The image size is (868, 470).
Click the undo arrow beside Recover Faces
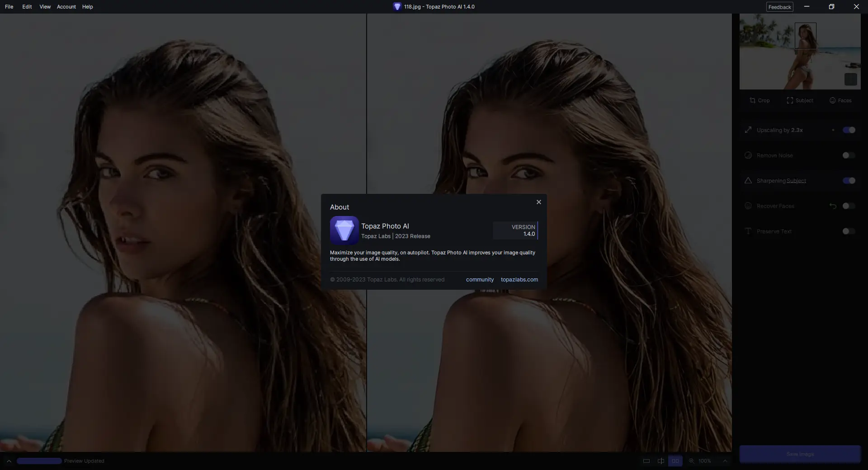click(833, 206)
